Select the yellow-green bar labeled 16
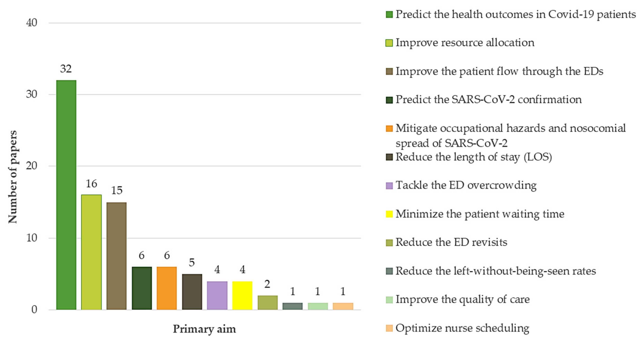This screenshot has width=644, height=344. pyautogui.click(x=91, y=252)
